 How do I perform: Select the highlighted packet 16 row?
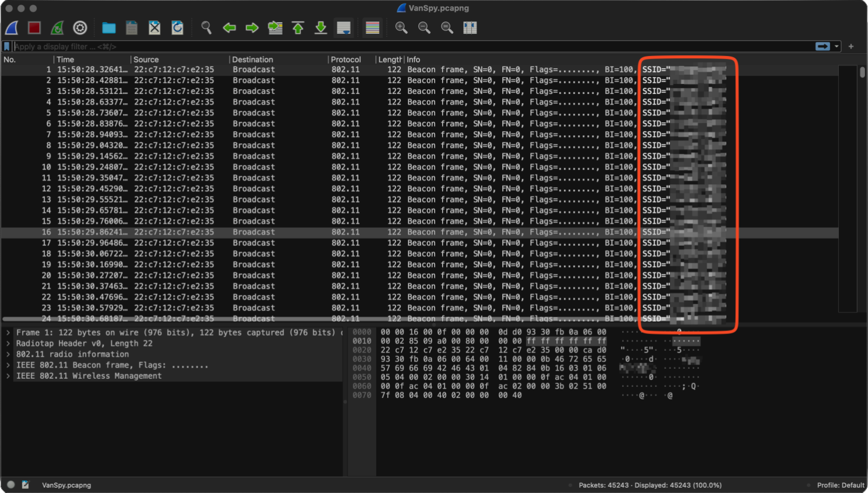coord(419,232)
